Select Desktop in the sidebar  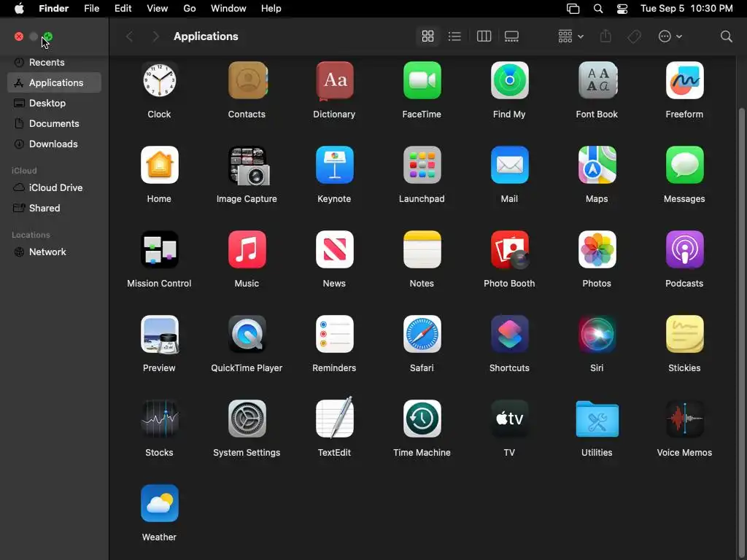point(54,103)
